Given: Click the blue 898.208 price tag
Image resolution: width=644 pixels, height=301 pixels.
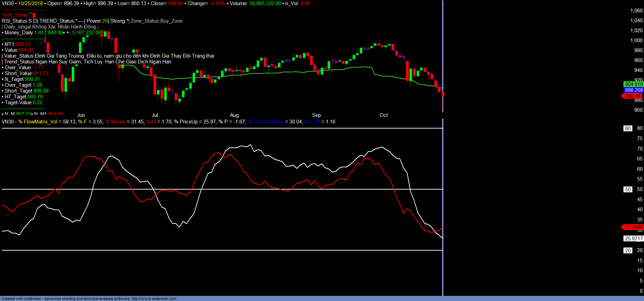Looking at the screenshot, I should click(634, 90).
